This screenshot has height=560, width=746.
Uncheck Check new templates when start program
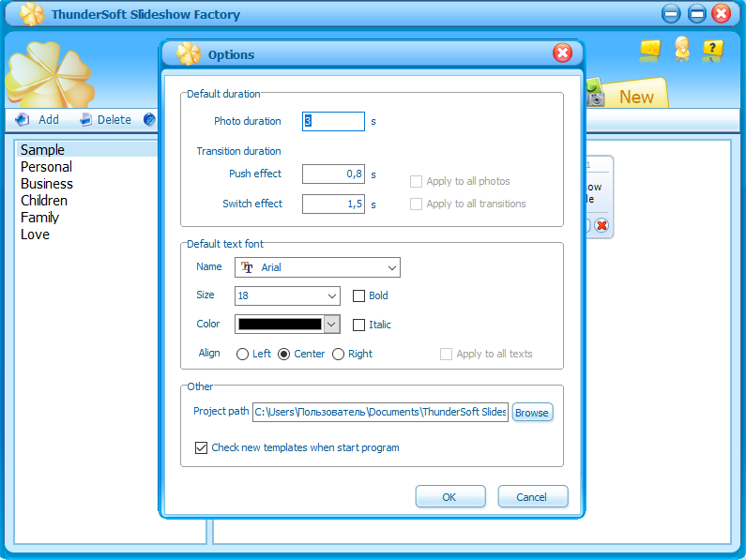[x=201, y=447]
